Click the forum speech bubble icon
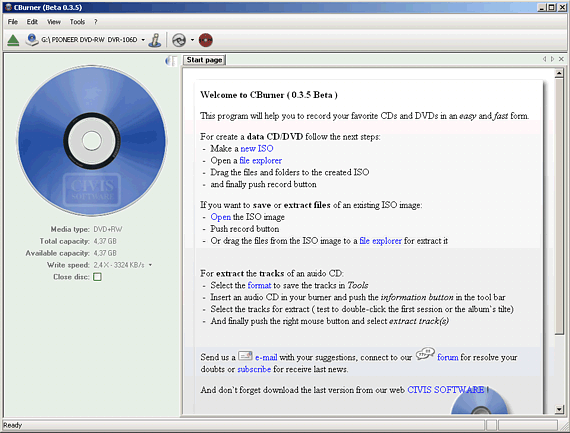 pyautogui.click(x=425, y=353)
